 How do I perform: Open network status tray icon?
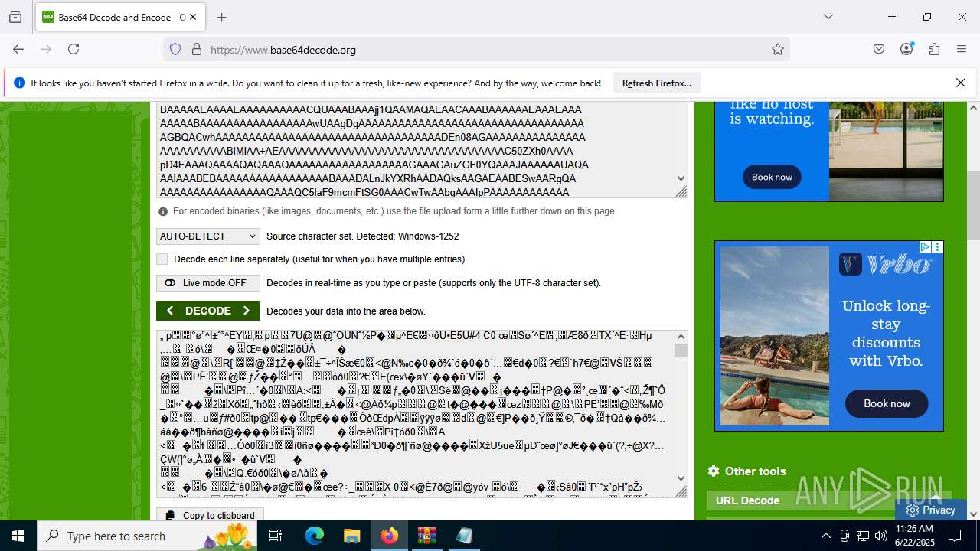[863, 536]
